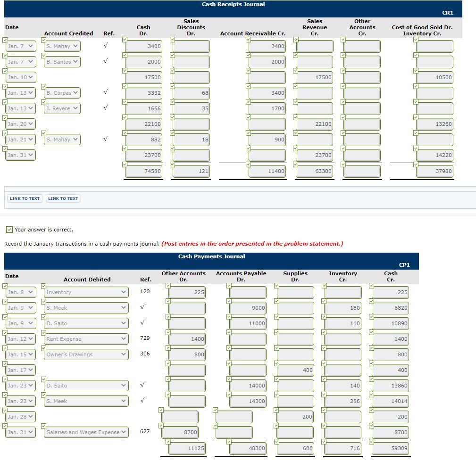Click the first LINK TO TEXT button
This screenshot has width=476, height=461.
(24, 198)
